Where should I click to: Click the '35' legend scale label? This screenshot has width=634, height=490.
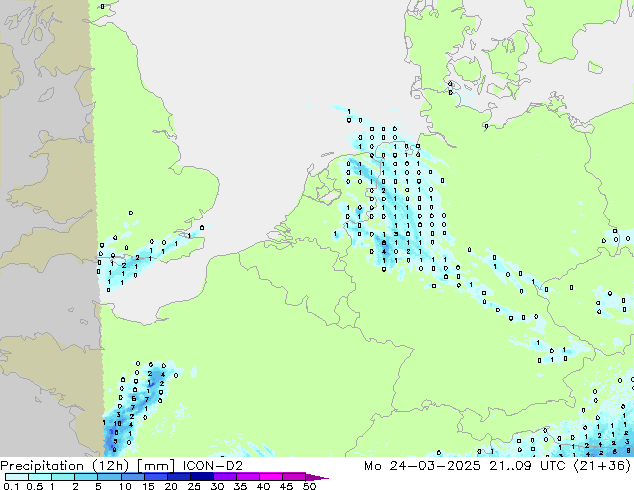coord(240,486)
